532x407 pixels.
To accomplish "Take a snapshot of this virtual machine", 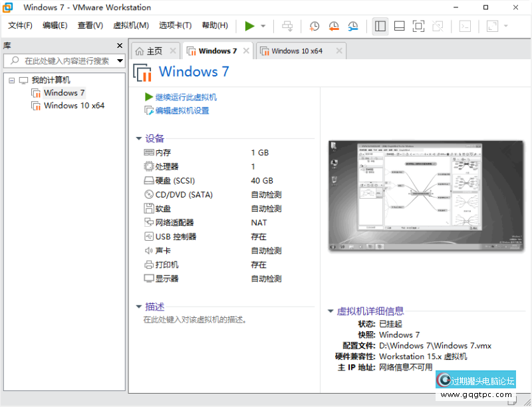I will coord(315,26).
